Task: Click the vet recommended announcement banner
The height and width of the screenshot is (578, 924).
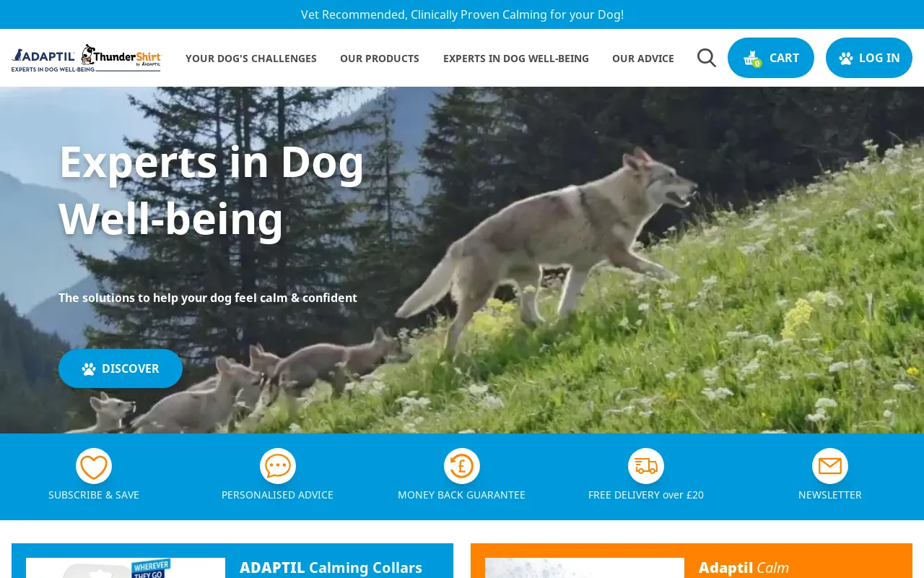Action: tap(462, 14)
